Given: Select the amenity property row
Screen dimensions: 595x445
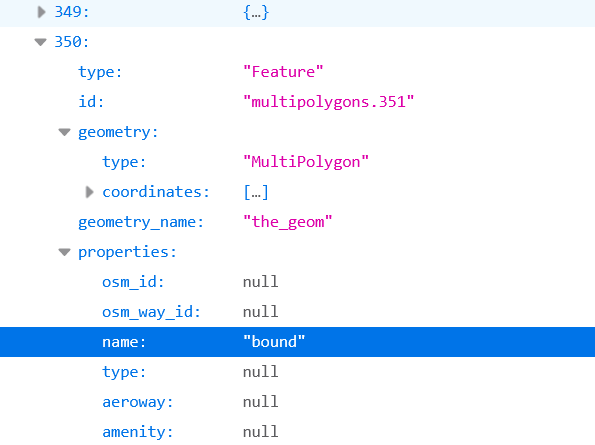Looking at the screenshot, I should point(298,432).
